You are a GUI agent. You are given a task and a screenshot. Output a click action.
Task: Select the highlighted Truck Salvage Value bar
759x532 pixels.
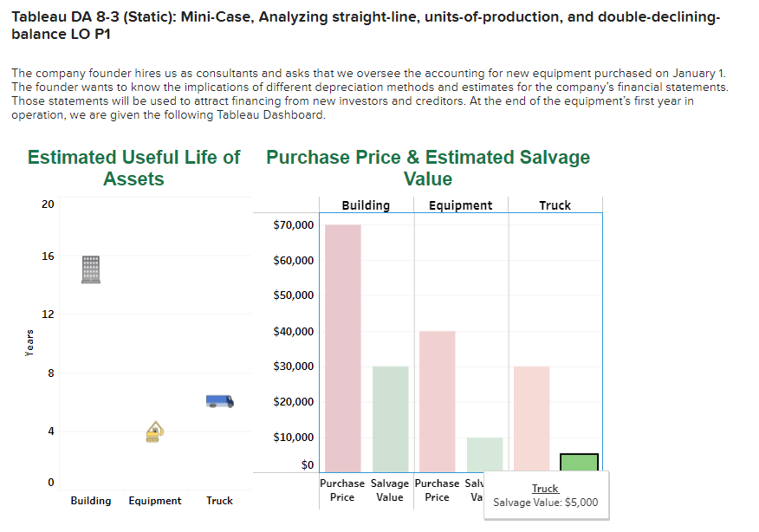[578, 461]
